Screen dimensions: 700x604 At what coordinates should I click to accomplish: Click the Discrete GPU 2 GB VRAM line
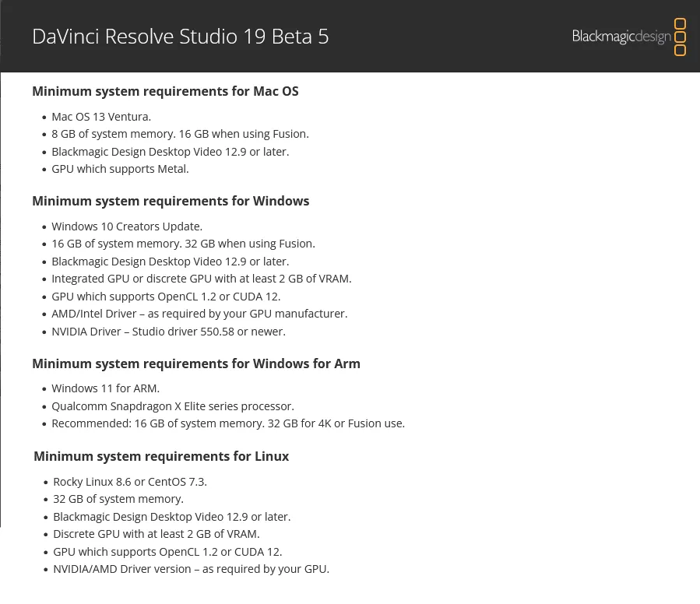tap(157, 534)
